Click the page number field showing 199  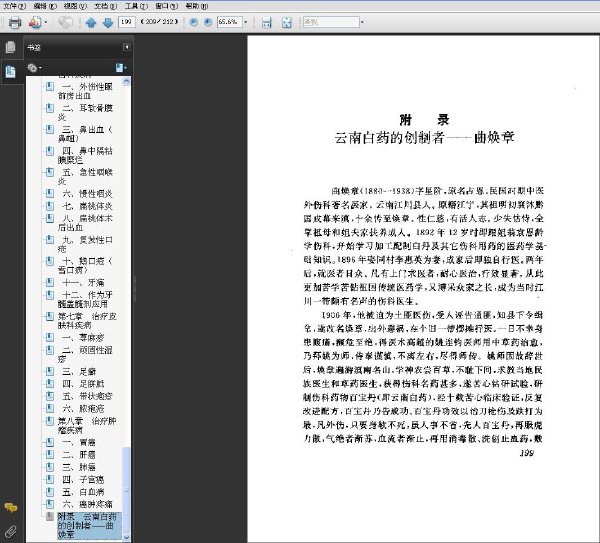[127, 22]
